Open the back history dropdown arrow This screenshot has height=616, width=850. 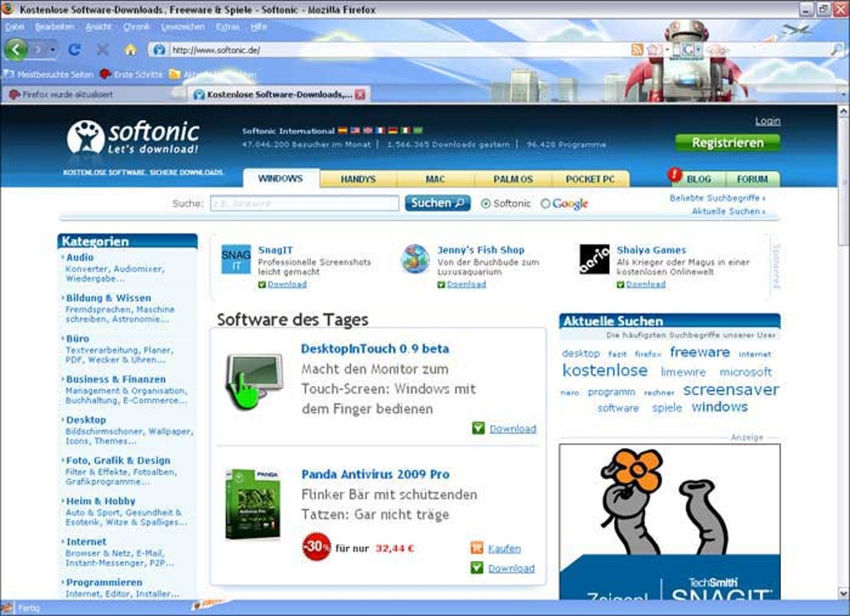click(52, 50)
